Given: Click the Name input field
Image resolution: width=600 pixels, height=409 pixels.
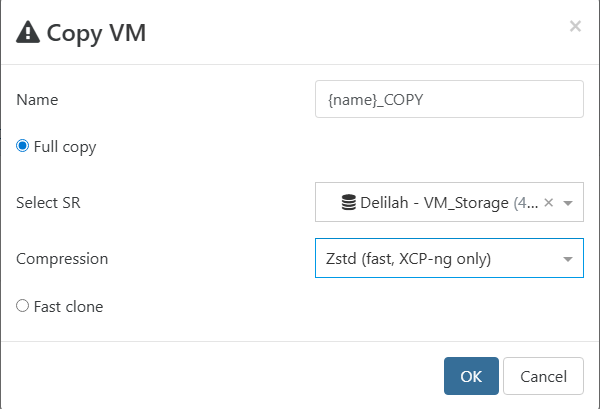Looking at the screenshot, I should point(448,99).
